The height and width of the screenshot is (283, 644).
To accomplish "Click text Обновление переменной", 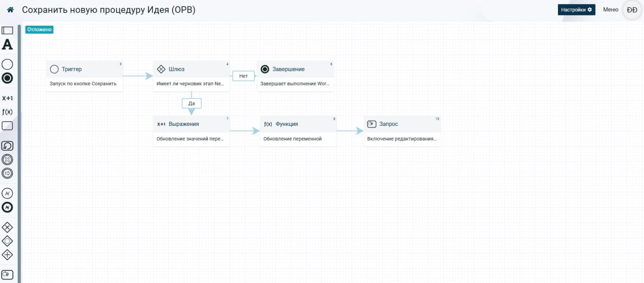I will (292, 138).
